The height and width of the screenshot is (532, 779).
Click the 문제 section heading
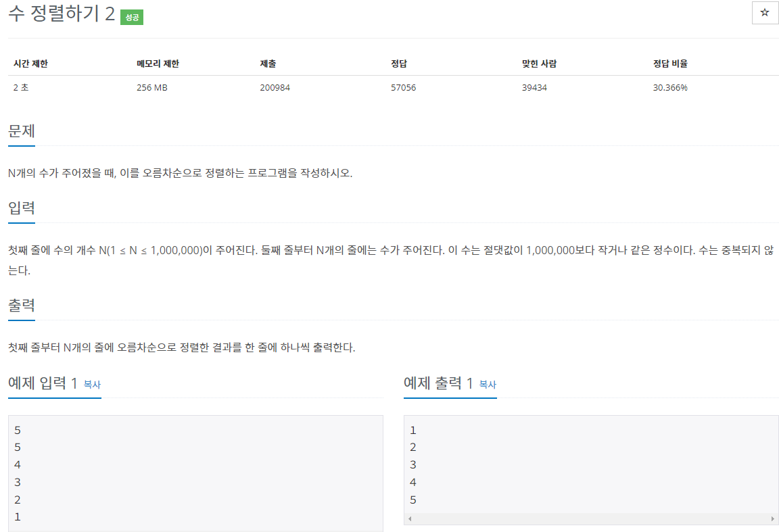(22, 131)
